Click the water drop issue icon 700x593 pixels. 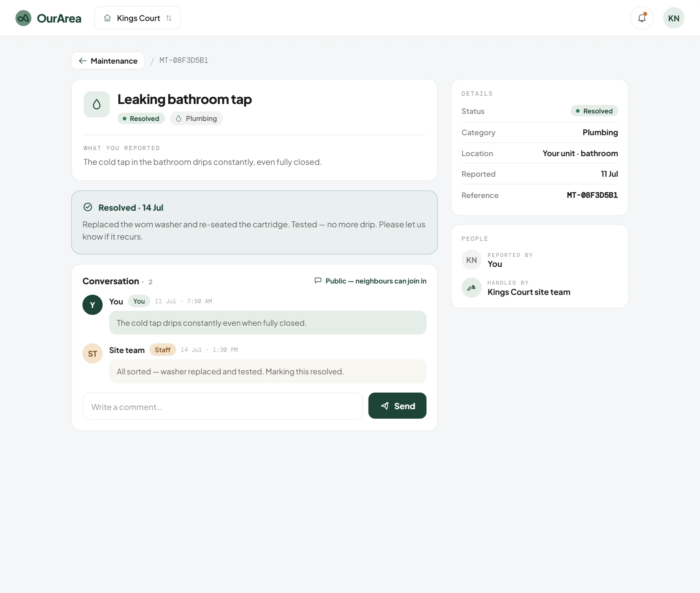(x=96, y=104)
